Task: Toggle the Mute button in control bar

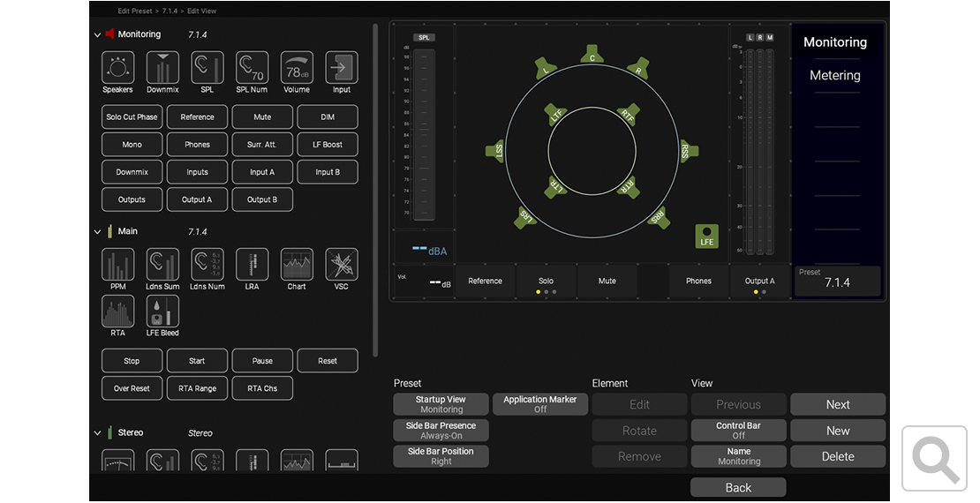Action: pyautogui.click(x=607, y=282)
